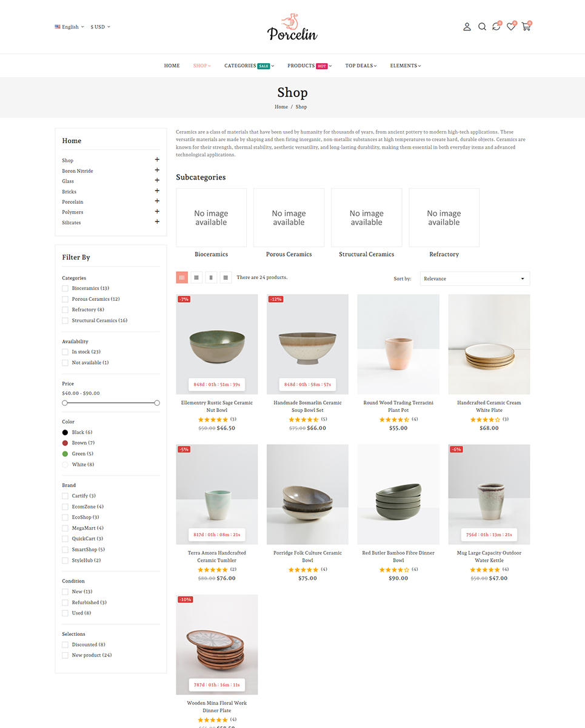Open the user account icon

(x=467, y=27)
